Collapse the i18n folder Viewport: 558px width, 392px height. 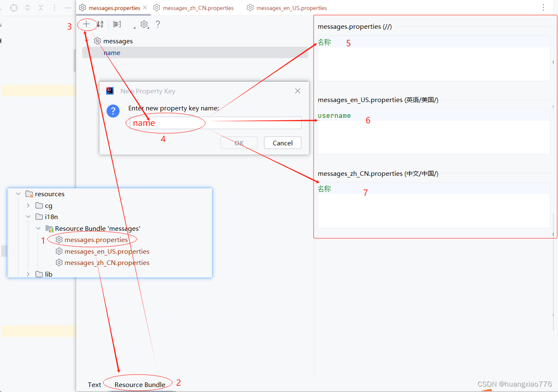click(x=28, y=217)
